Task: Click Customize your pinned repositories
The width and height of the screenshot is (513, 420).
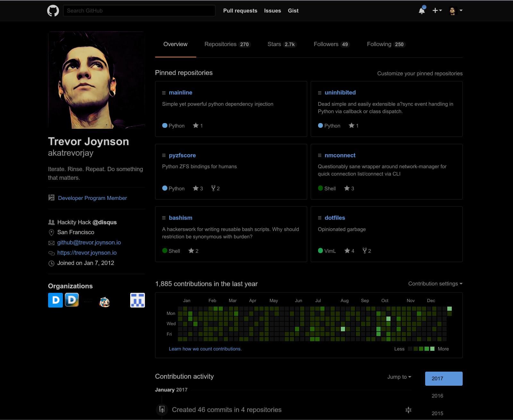Action: coord(420,73)
